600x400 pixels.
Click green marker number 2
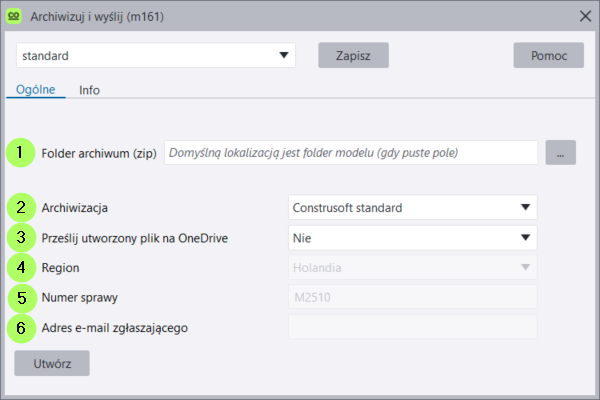(20, 208)
